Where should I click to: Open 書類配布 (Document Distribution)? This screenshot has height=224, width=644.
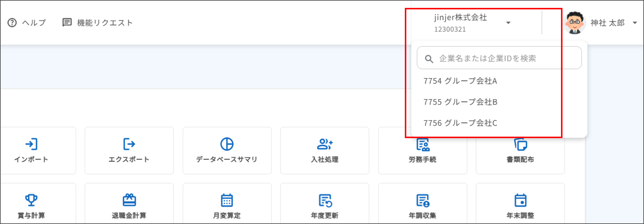click(x=520, y=150)
